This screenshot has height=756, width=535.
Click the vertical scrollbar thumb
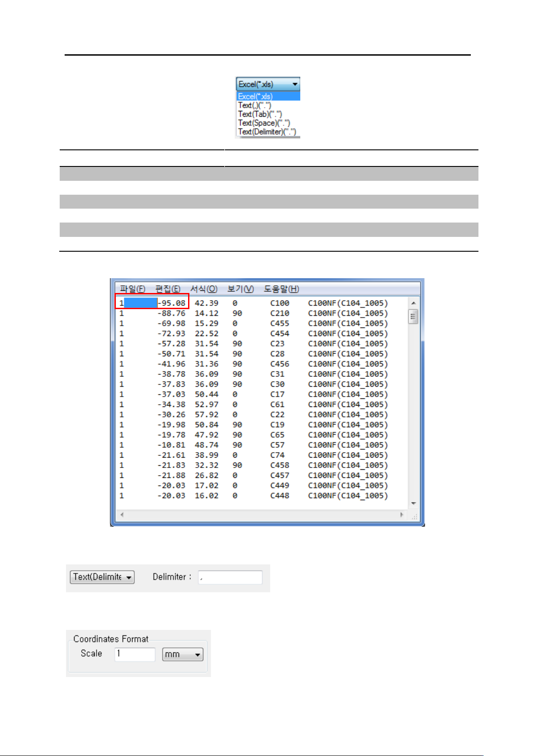tap(413, 317)
